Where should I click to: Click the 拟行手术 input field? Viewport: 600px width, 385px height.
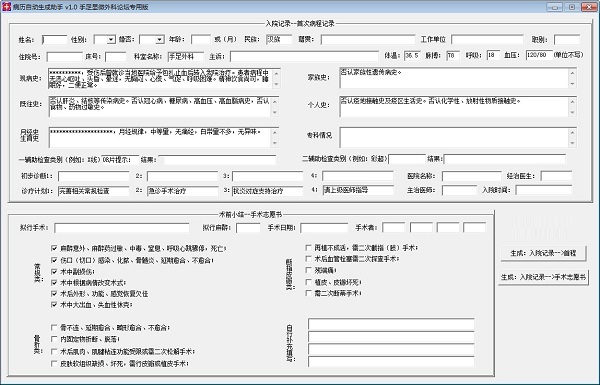point(122,228)
